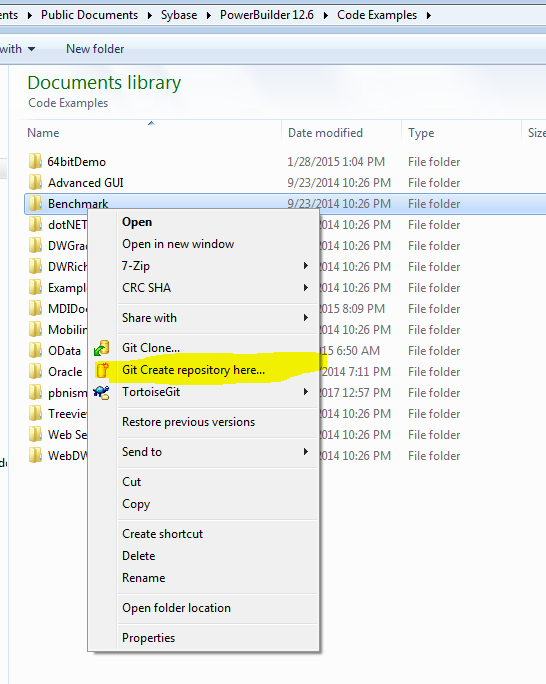Click the OData folder name

[x=64, y=351]
